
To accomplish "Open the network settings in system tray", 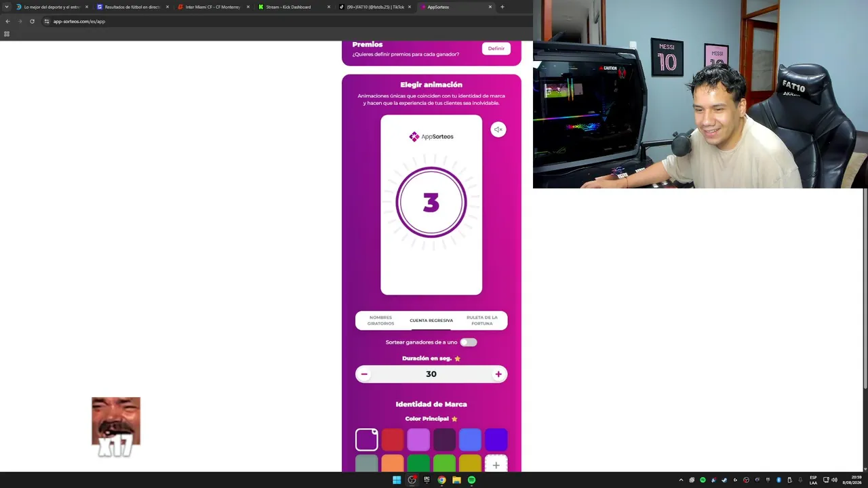I will coord(825,480).
